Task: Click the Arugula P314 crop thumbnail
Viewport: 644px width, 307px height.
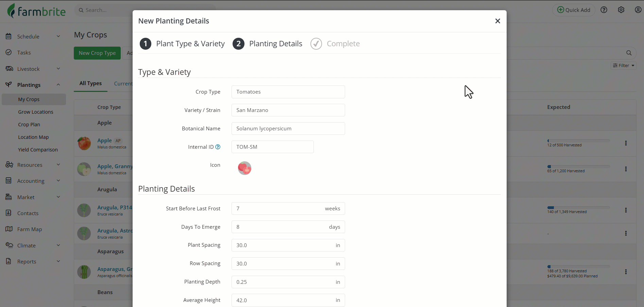Action: (84, 210)
